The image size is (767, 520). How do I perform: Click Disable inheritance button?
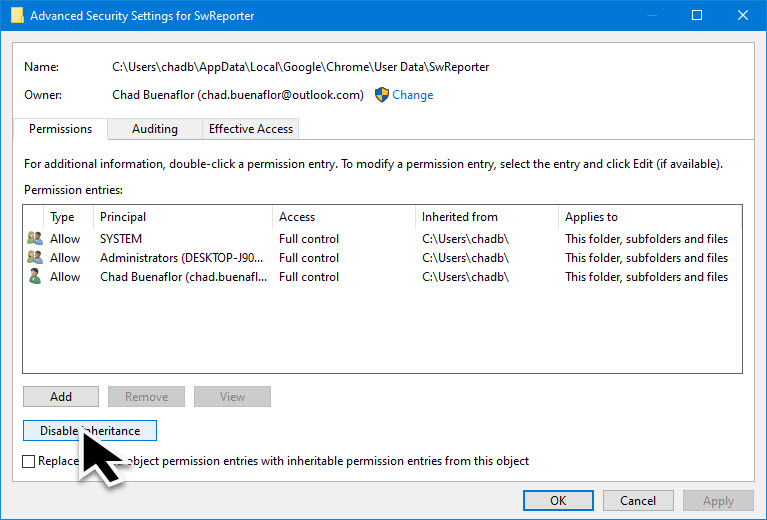click(90, 430)
